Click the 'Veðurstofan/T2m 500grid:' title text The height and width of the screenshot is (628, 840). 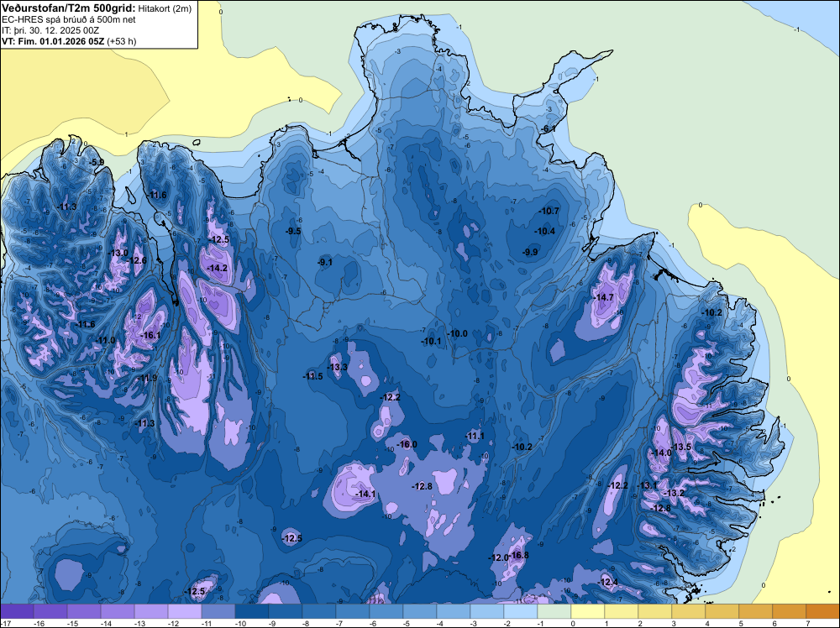click(69, 8)
